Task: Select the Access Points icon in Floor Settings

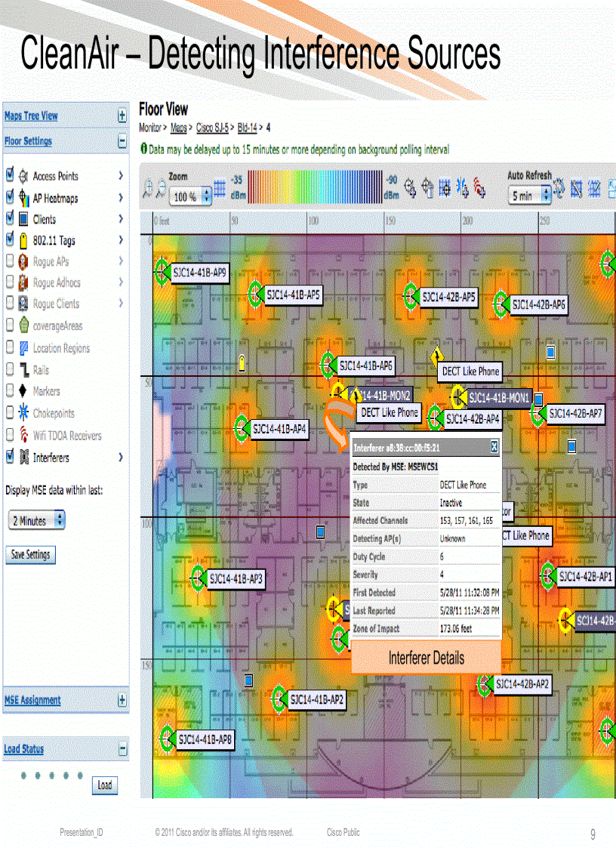Action: [x=23, y=176]
